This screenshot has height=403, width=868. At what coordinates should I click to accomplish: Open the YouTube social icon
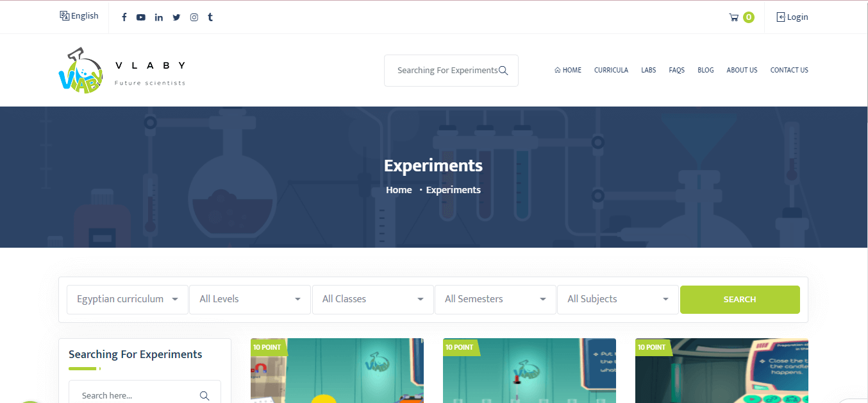141,17
